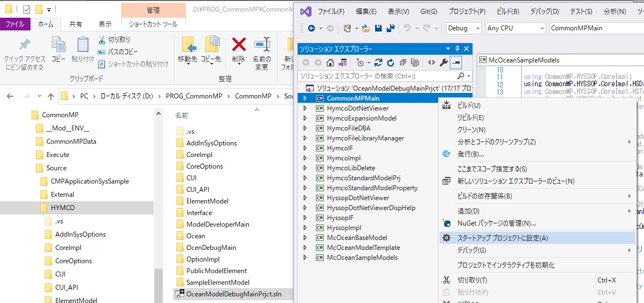Image resolution: width=644 pixels, height=303 pixels.
Task: Click the red X Delete icon in Explorer ribbon
Action: click(238, 45)
